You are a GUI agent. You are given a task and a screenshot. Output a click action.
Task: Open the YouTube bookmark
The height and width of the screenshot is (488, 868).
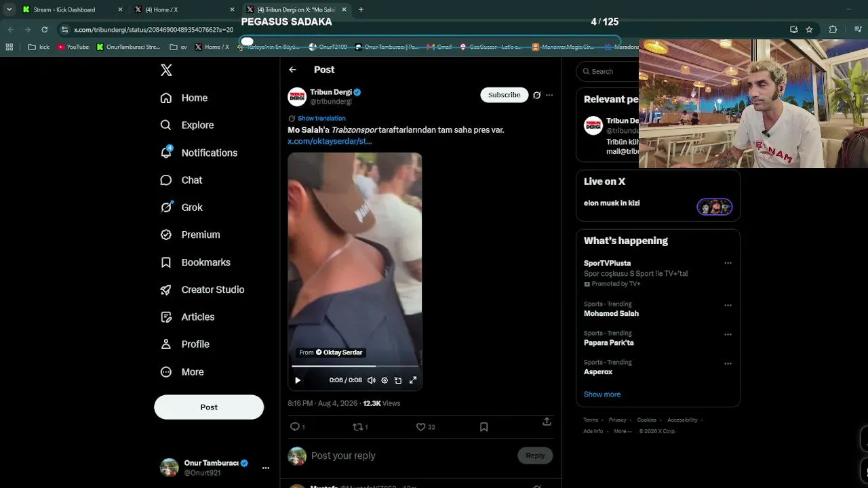click(x=73, y=47)
